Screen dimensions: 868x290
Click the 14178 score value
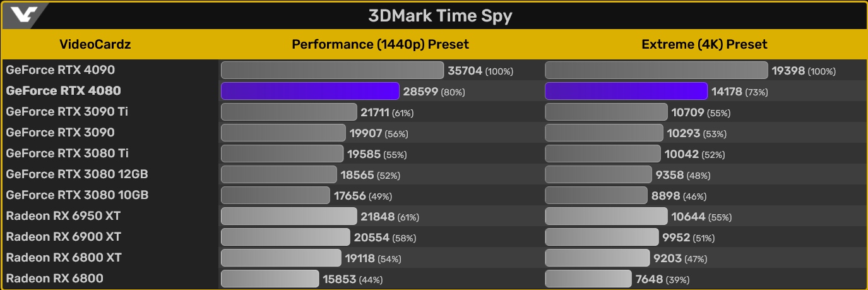(x=727, y=92)
